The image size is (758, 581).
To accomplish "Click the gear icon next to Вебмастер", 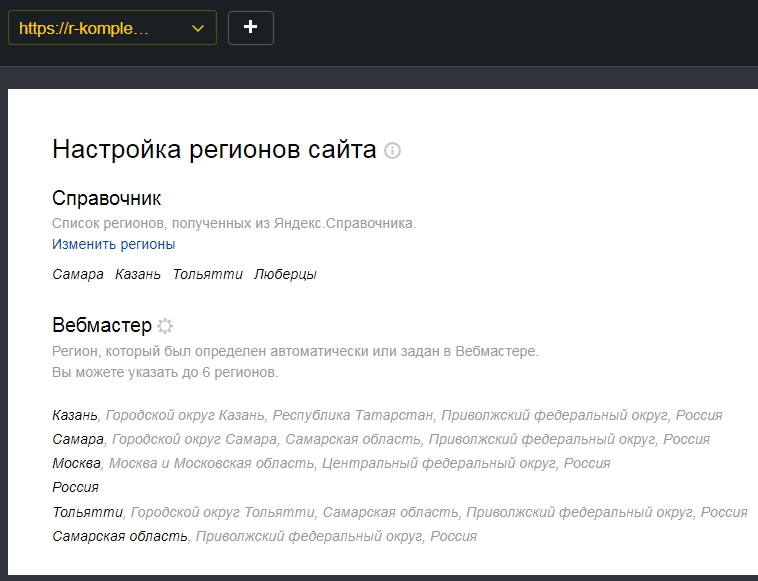I will (165, 326).
